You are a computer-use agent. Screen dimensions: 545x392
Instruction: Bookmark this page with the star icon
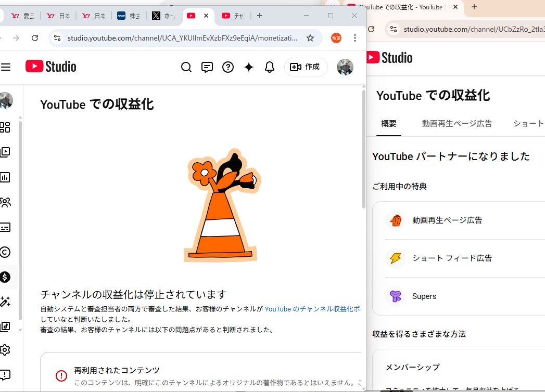tap(310, 38)
